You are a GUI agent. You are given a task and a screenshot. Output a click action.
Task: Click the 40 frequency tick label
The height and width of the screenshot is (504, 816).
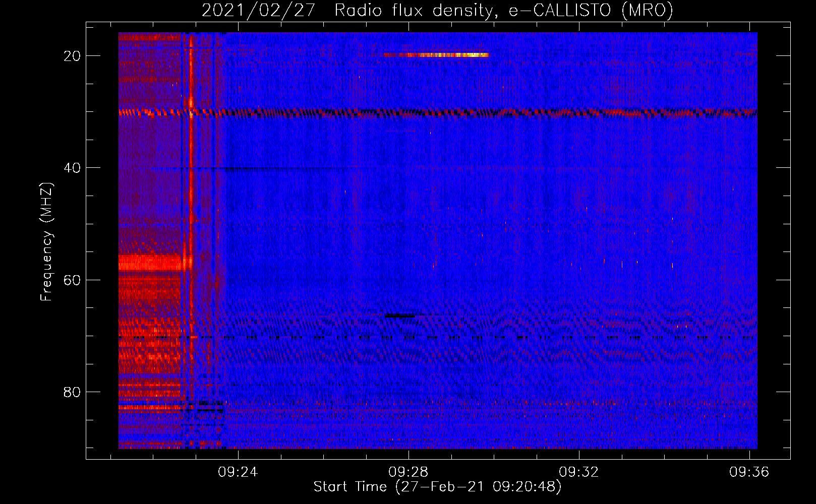72,167
